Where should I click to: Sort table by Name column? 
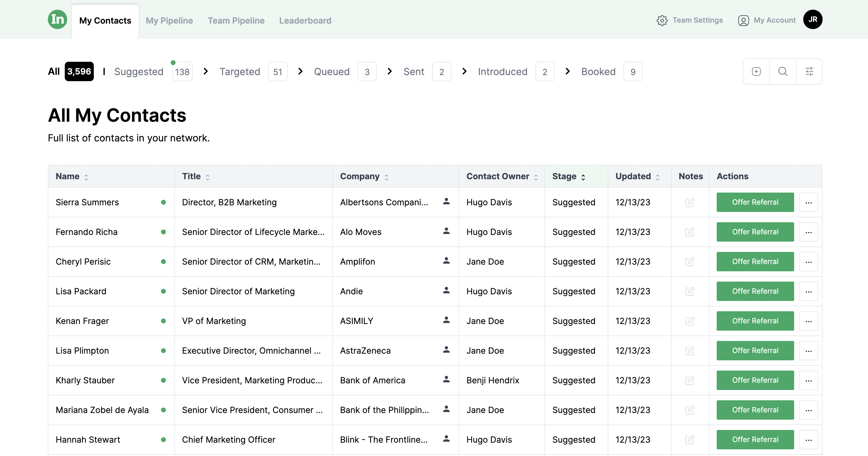tap(86, 177)
